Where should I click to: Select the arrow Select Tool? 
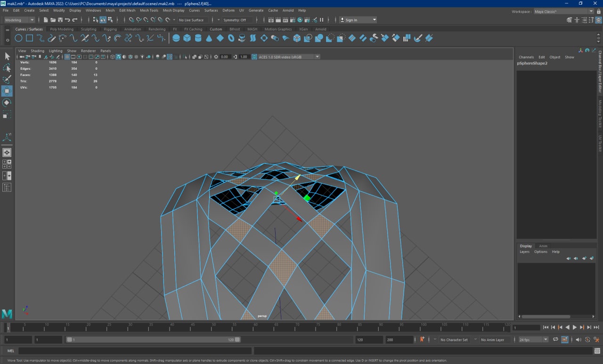click(7, 56)
